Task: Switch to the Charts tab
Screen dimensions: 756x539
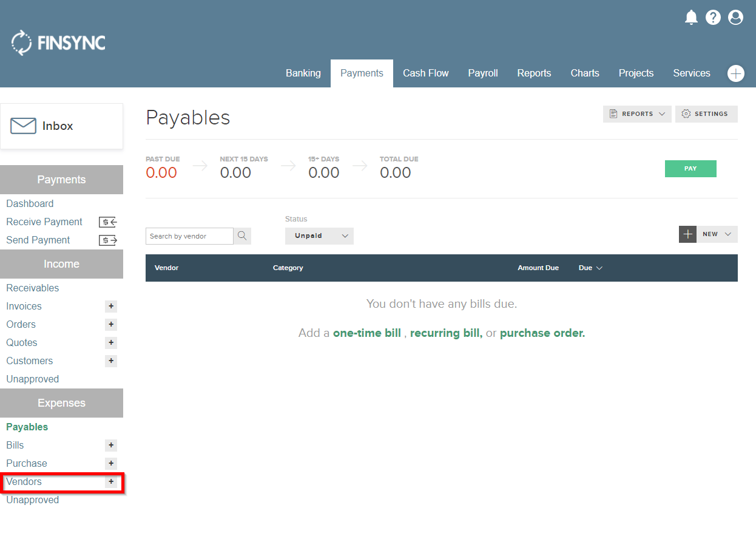Action: pos(585,73)
